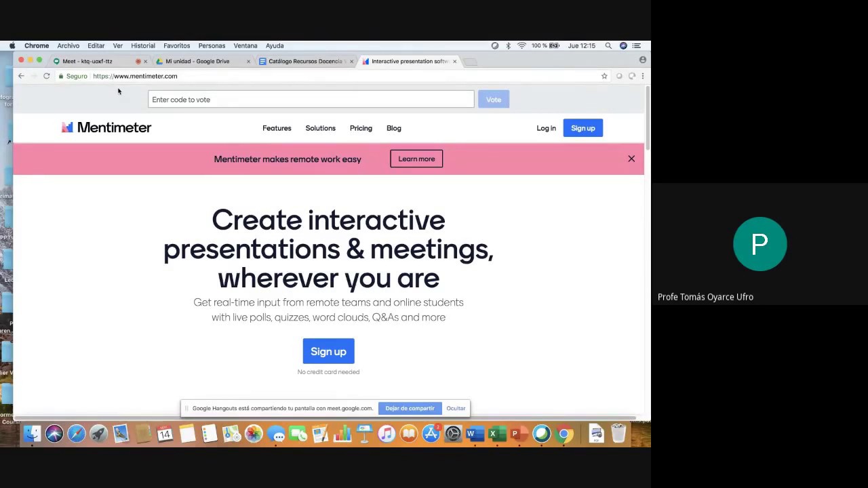
Task: Open Keynote app in the dock
Action: (x=364, y=433)
